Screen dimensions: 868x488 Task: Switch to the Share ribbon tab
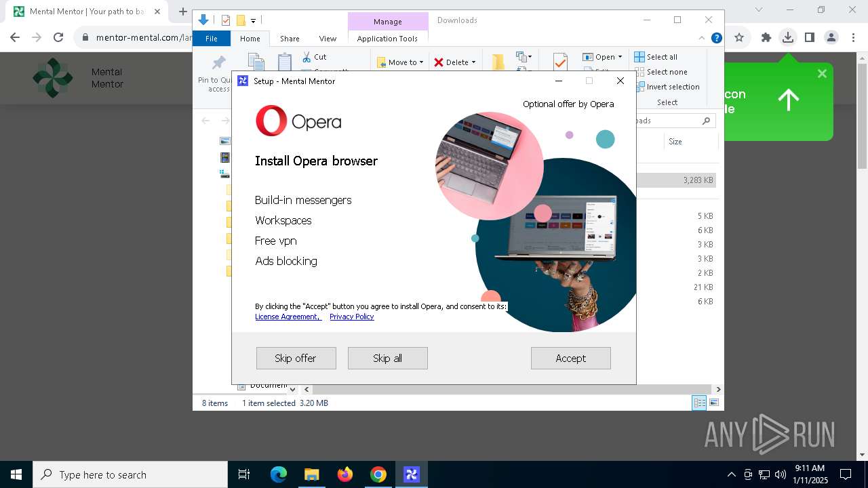(x=290, y=39)
